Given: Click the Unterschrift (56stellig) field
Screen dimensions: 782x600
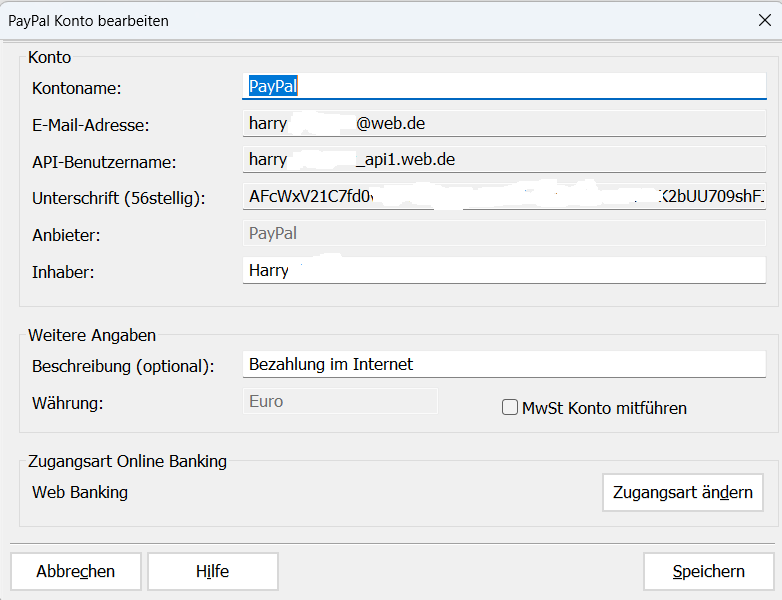Looking at the screenshot, I should pos(504,197).
